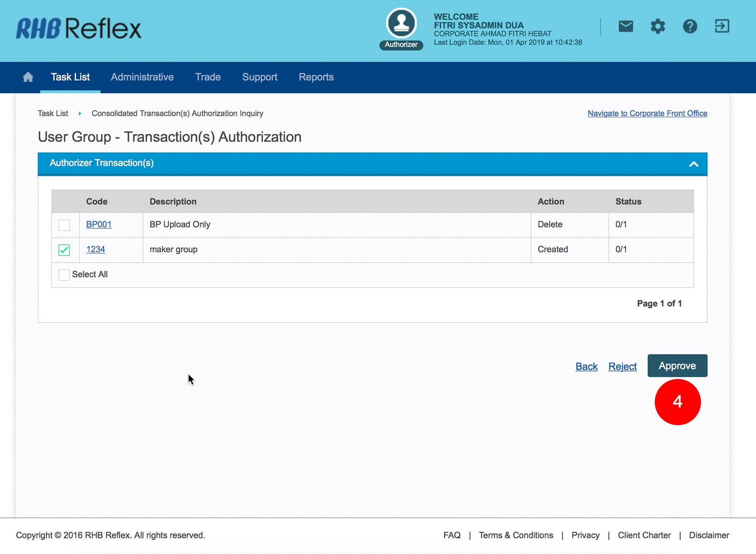The height and width of the screenshot is (554, 756).
Task: Open settings gear icon in header
Action: pyautogui.click(x=658, y=26)
